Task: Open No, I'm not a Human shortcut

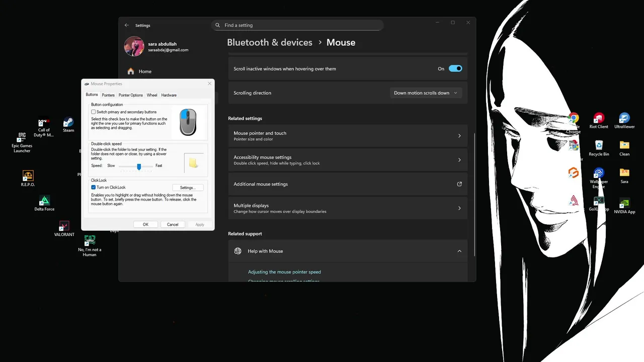Action: pyautogui.click(x=90, y=246)
